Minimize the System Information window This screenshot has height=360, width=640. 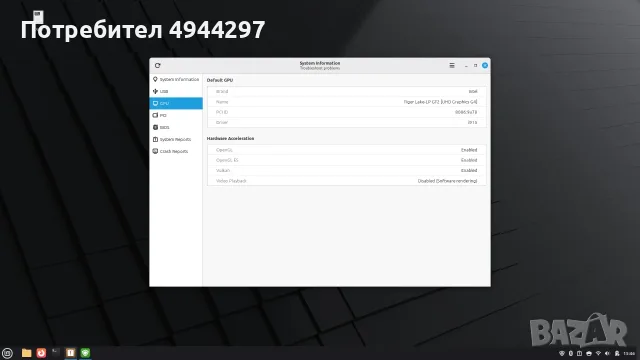(466, 66)
